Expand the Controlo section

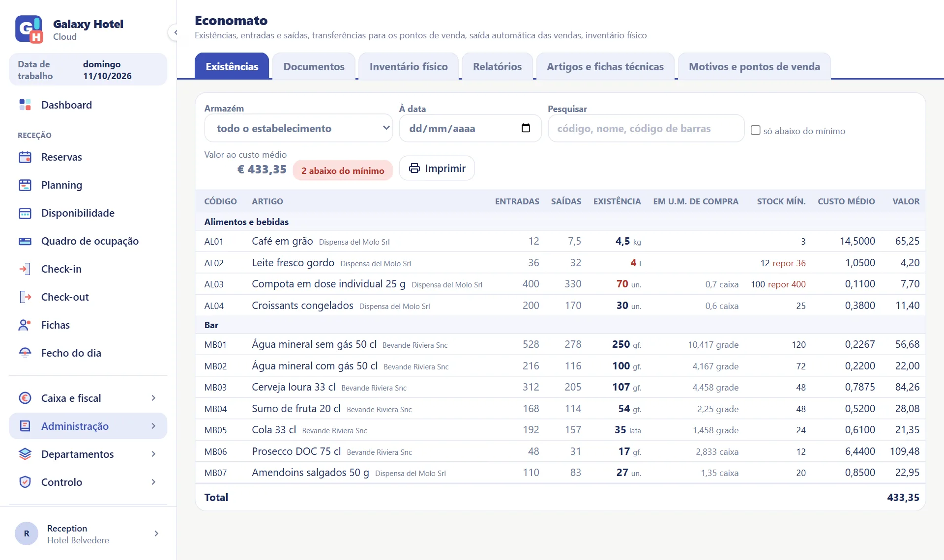88,482
